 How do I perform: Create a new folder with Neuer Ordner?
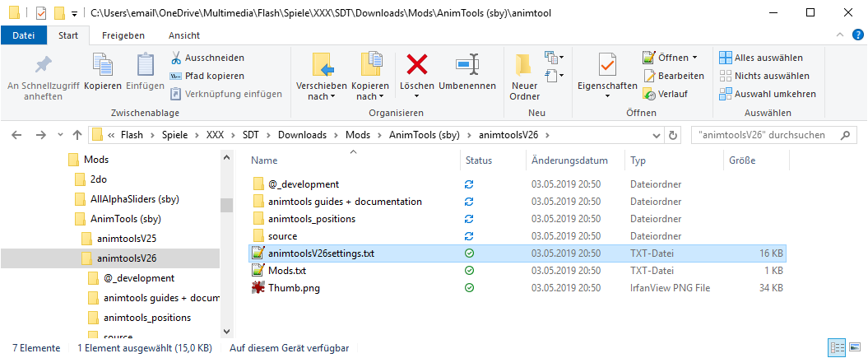click(524, 66)
